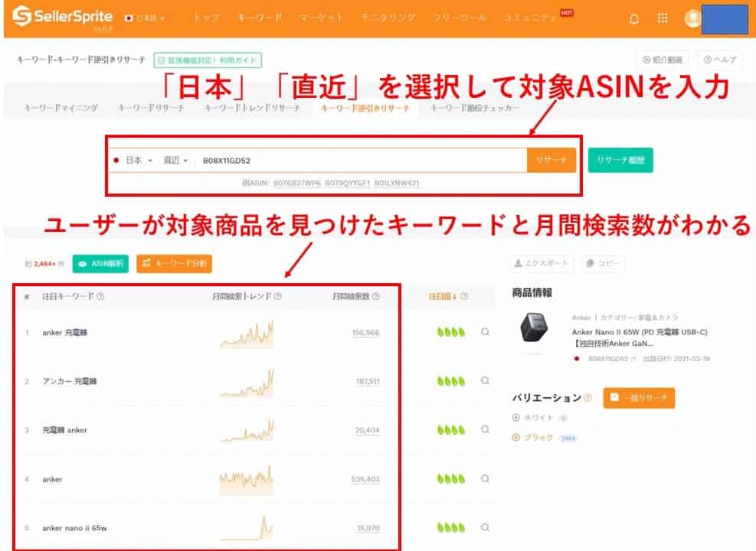Click help icon beside 注目度 header
Screen dimensions: 756x551
tap(464, 296)
